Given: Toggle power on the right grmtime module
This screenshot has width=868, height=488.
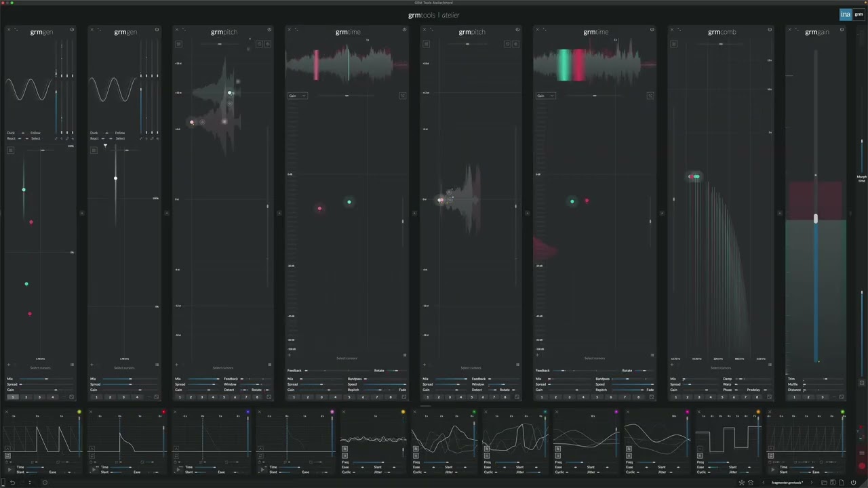Looking at the screenshot, I should (x=652, y=30).
